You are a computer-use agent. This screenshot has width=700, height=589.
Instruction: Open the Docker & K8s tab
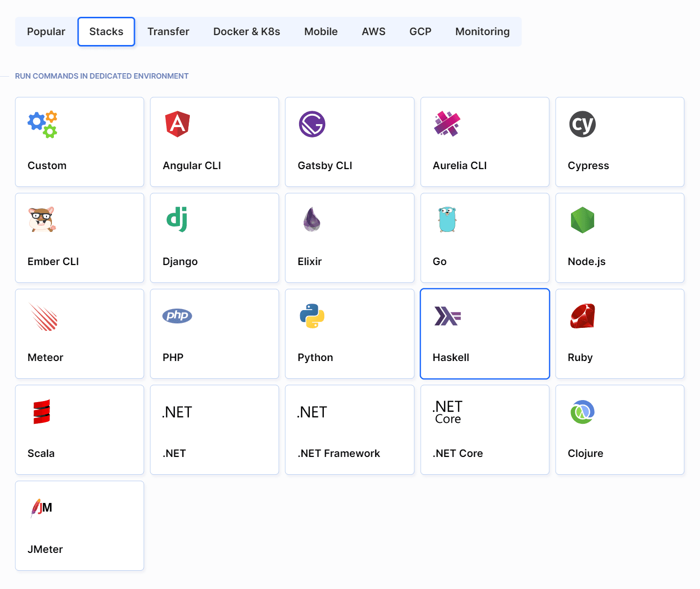[x=247, y=32]
